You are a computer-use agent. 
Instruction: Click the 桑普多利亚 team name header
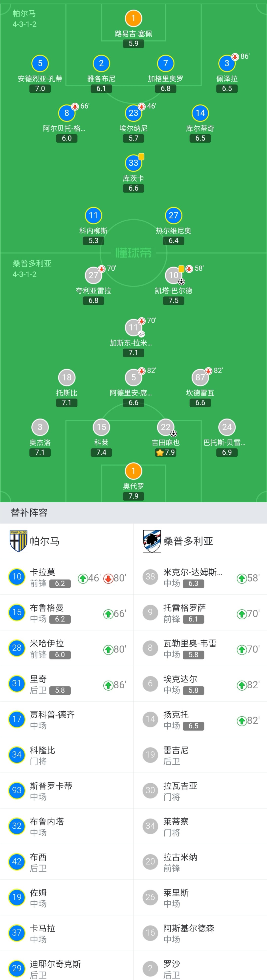pyautogui.click(x=188, y=541)
